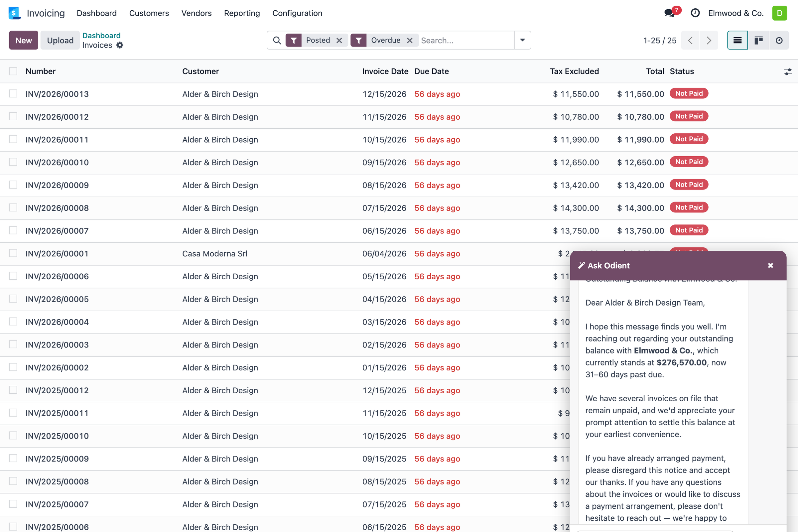This screenshot has width=798, height=532.
Task: Click the Posted filter funnel icon
Action: tap(294, 40)
